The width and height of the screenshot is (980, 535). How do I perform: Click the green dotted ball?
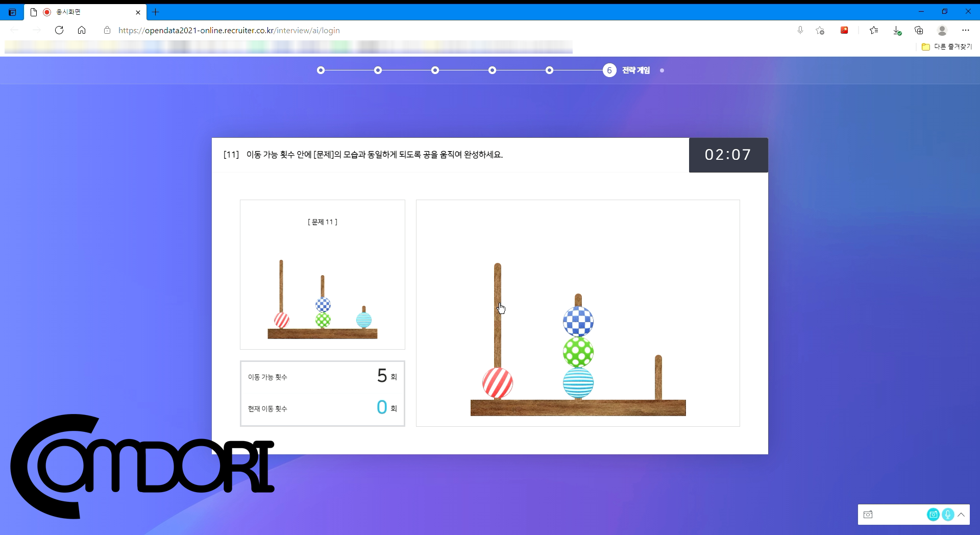coord(578,352)
